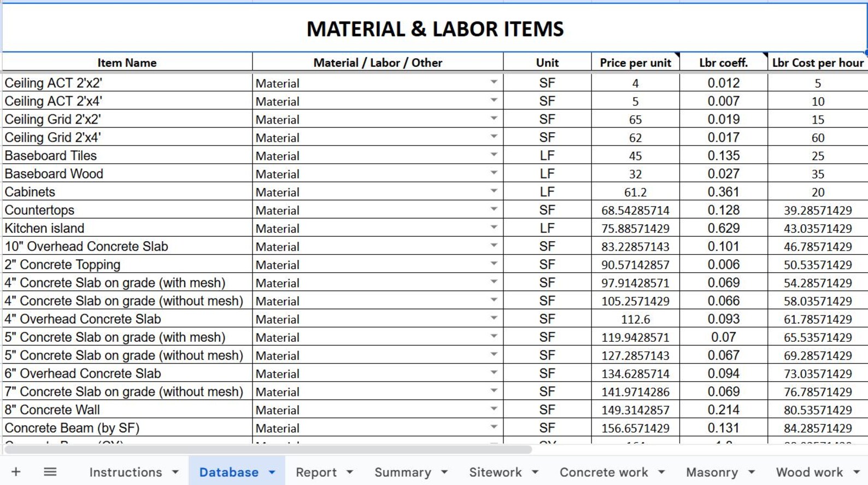Viewport: 868px width, 485px height.
Task: Open type dropdown for 8" Concrete Wall
Action: tap(494, 409)
